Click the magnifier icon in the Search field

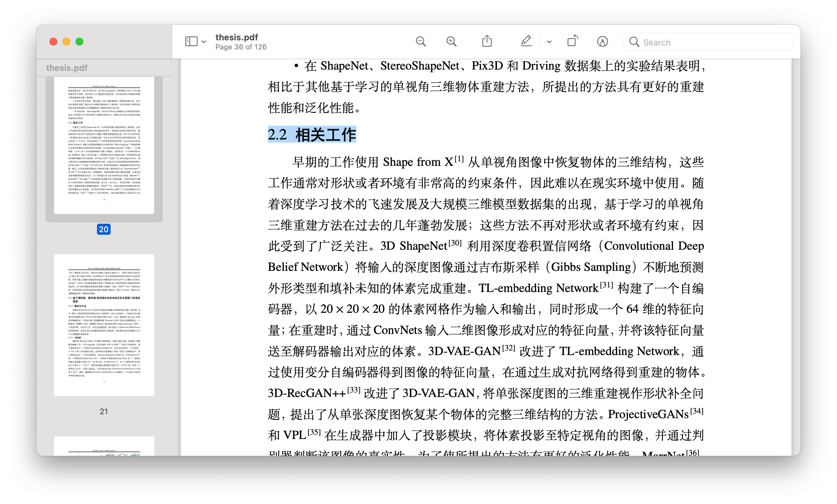point(634,42)
